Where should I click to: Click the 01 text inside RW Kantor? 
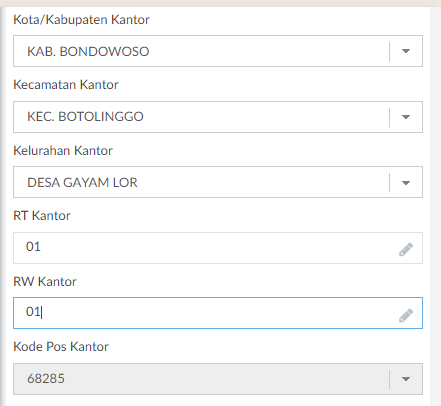33,312
